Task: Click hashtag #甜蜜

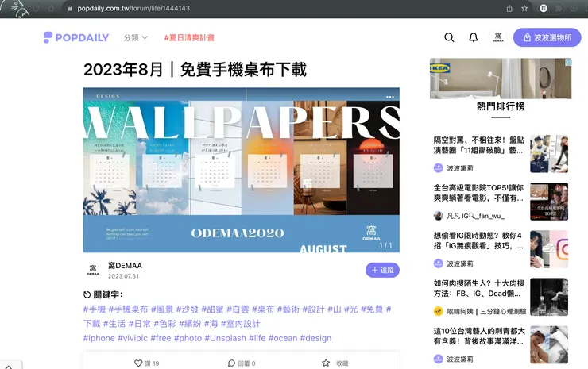Action: click(x=213, y=309)
